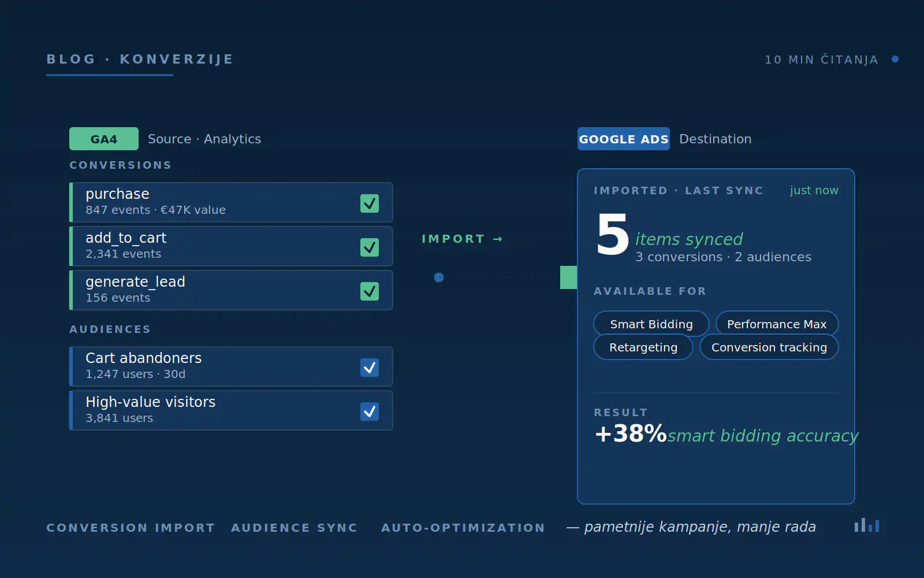Uncheck the Cart abandoners audience checkbox

point(370,368)
